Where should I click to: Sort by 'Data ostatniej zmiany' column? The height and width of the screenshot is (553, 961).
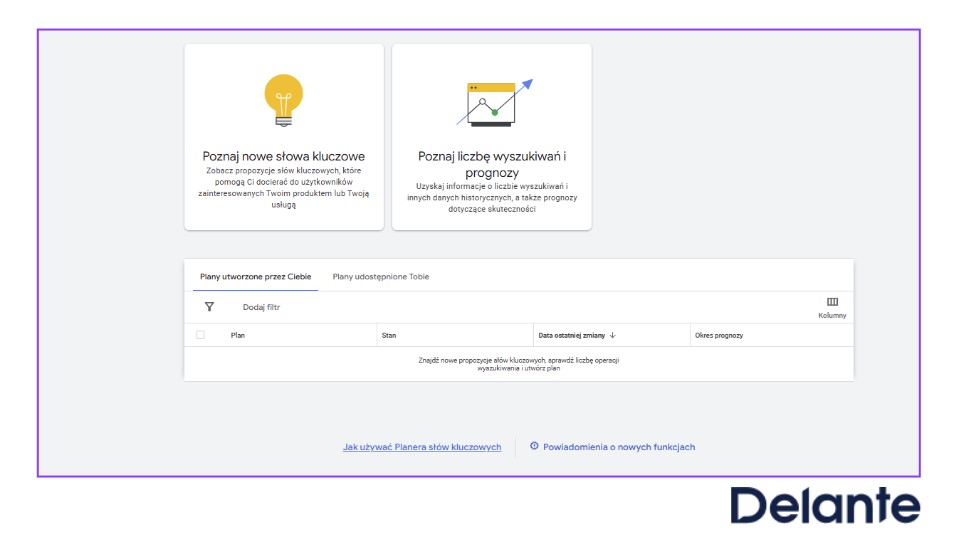pyautogui.click(x=572, y=335)
